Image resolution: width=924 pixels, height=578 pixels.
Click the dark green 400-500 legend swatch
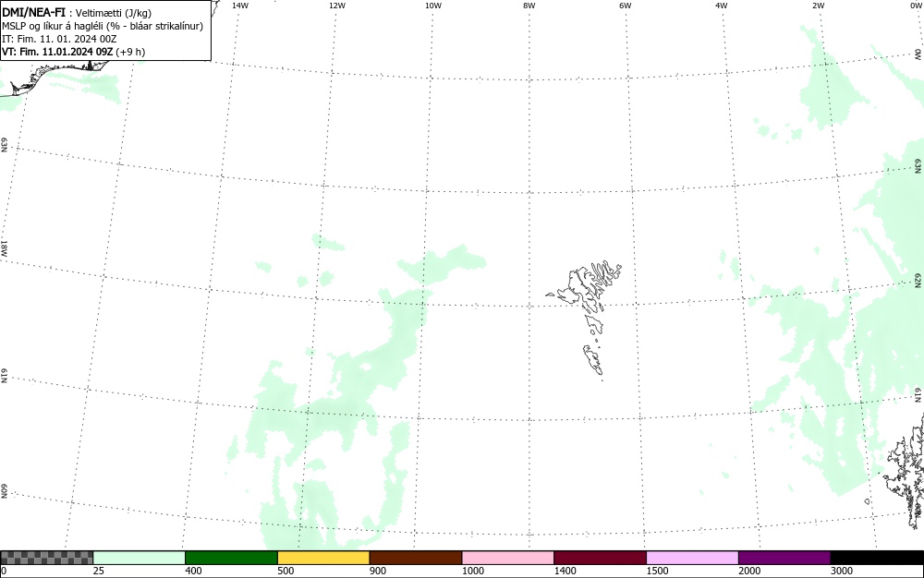coord(231,558)
